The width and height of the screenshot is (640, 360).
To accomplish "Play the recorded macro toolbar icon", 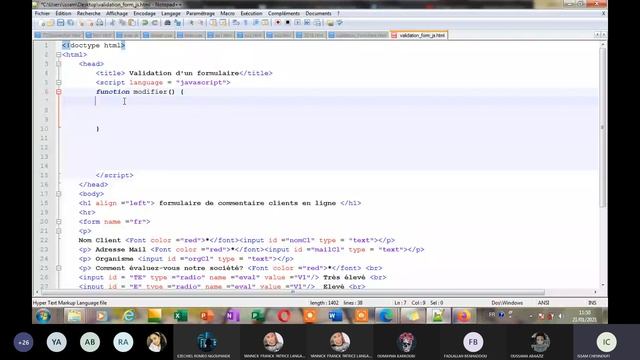I will 298,23.
